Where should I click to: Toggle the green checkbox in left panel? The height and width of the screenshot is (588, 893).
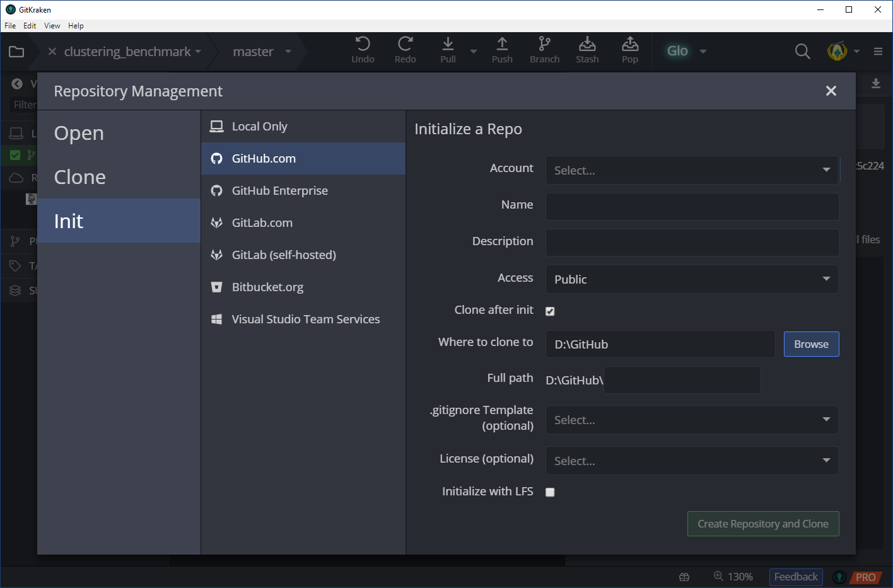tap(15, 155)
